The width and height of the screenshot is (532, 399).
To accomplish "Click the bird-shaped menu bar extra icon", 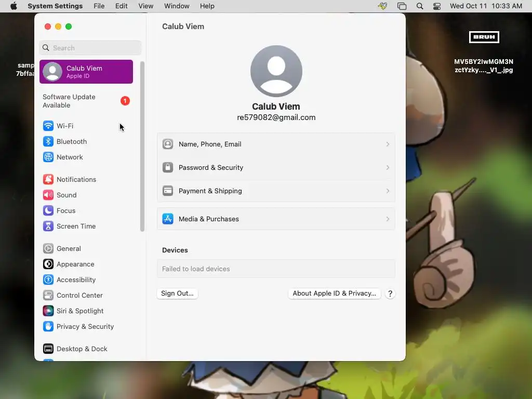I will [x=382, y=6].
